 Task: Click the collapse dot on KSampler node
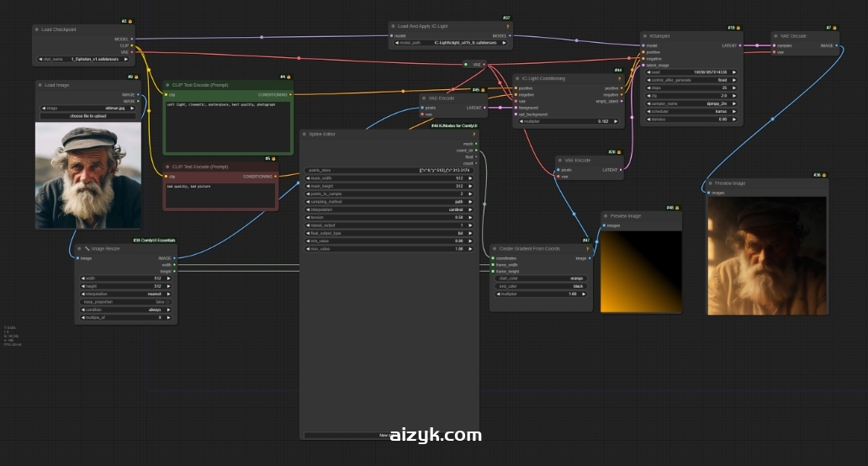point(644,36)
